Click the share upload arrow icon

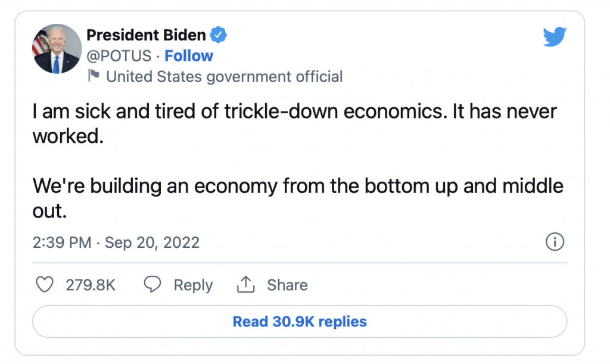click(245, 285)
